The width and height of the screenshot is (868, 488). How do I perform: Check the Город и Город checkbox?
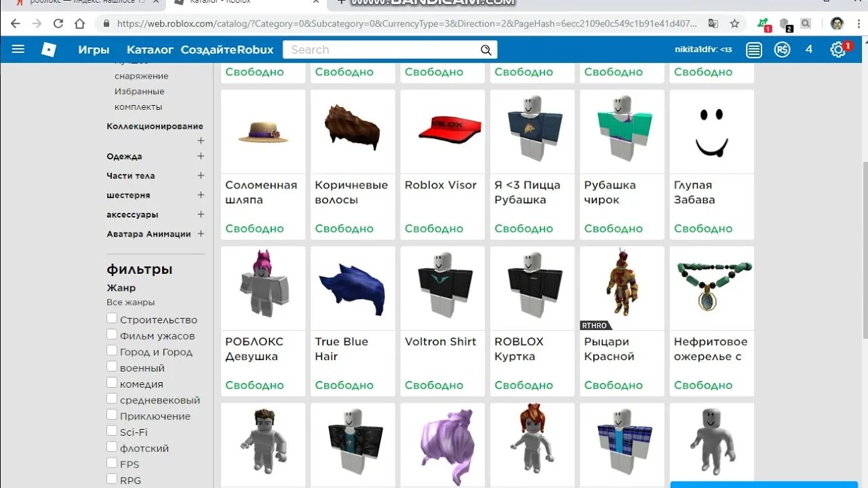point(112,350)
